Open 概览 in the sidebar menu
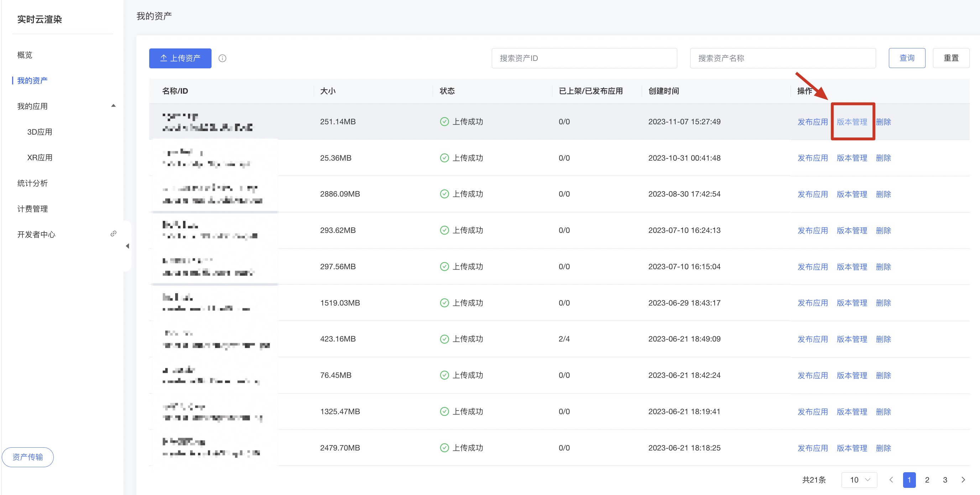The image size is (980, 495). tap(25, 55)
